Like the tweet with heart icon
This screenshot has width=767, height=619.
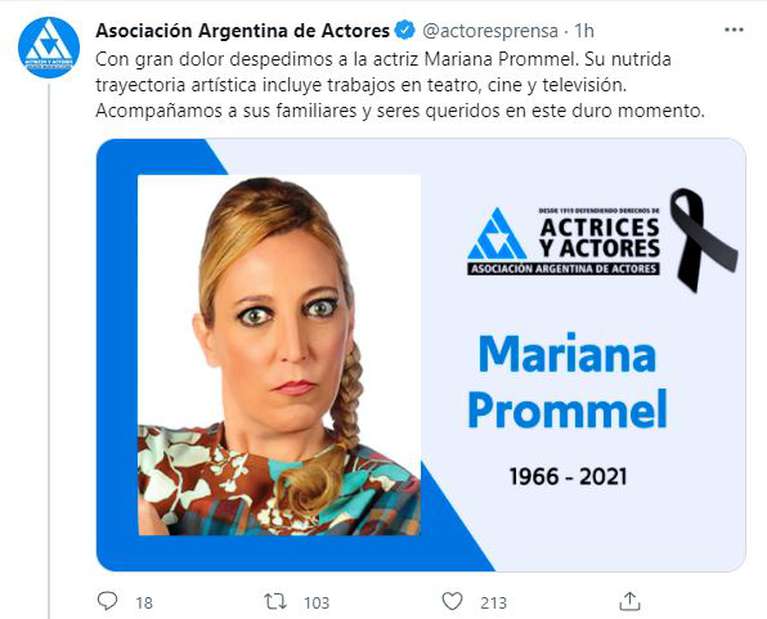(452, 601)
